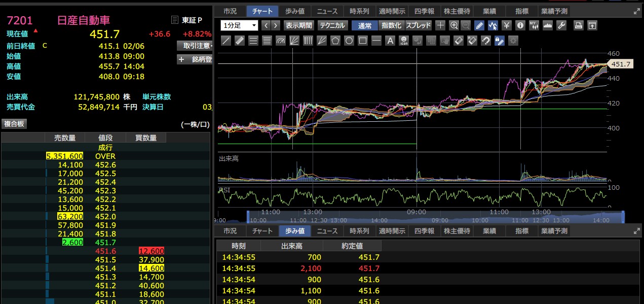Screen dimensions: 644x304
Task: Select the pentagon shape drawing tool
Action: coord(335,41)
